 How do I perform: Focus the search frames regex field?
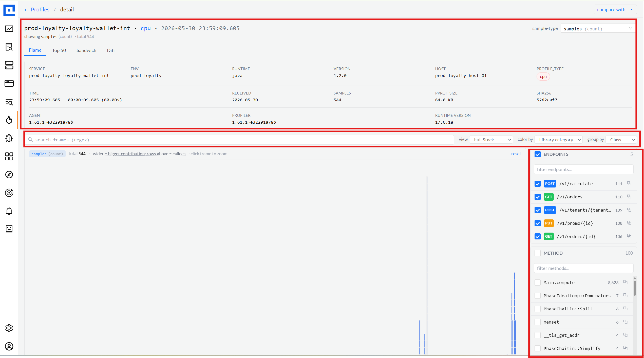coord(239,140)
